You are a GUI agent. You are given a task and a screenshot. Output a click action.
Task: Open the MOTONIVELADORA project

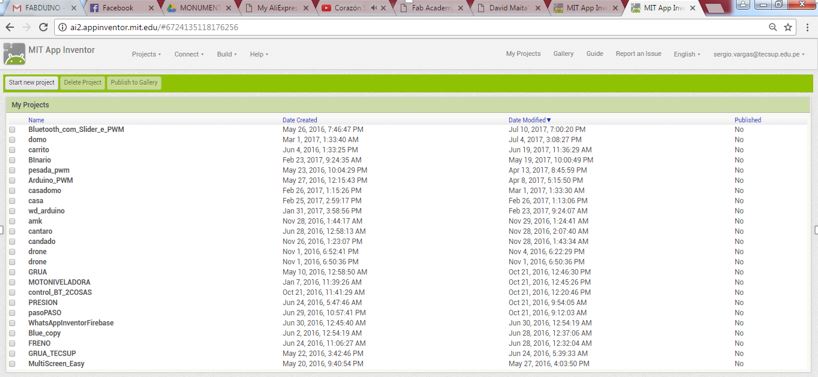tap(59, 282)
